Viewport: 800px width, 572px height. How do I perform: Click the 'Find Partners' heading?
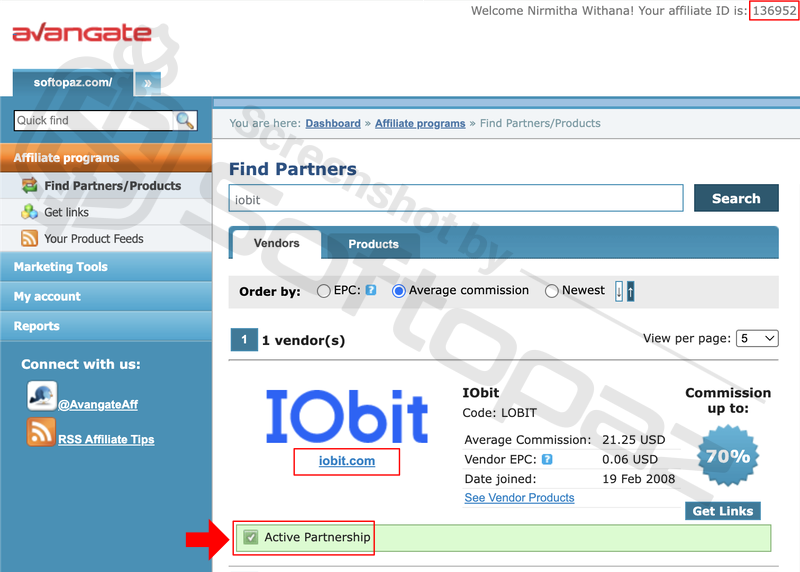click(x=293, y=169)
